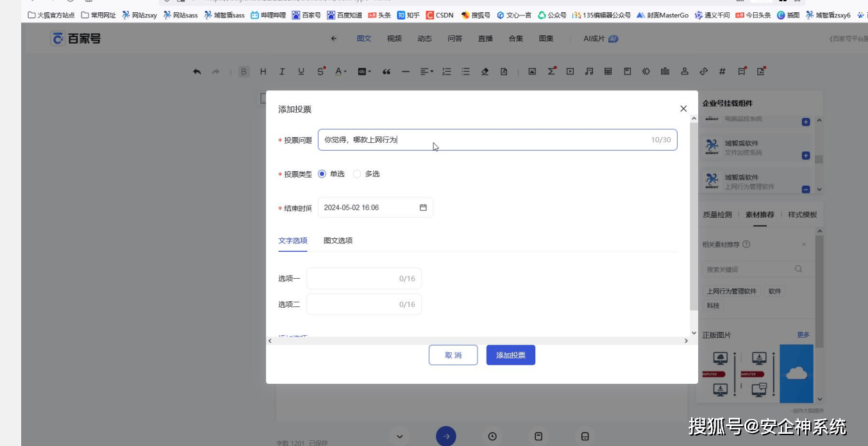The width and height of the screenshot is (868, 446).
Task: Insert formula with sigma icon
Action: point(551,72)
